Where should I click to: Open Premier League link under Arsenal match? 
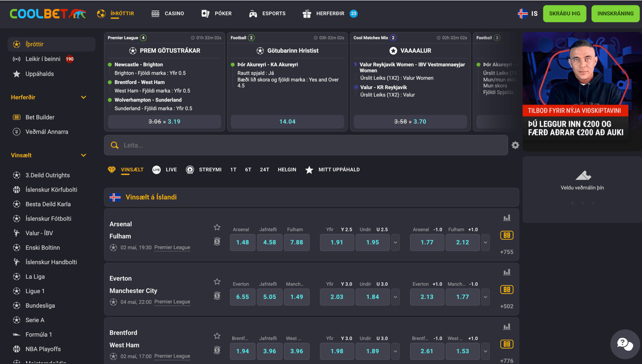tap(172, 248)
